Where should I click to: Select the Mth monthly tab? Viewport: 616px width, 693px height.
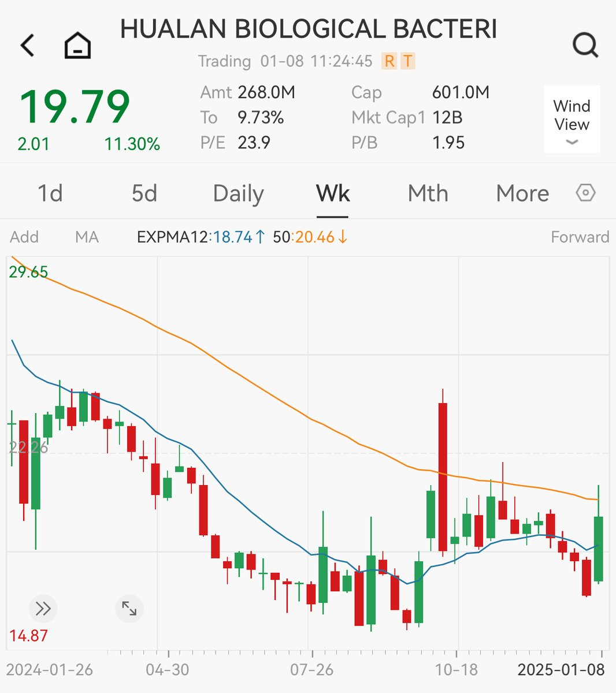click(428, 193)
